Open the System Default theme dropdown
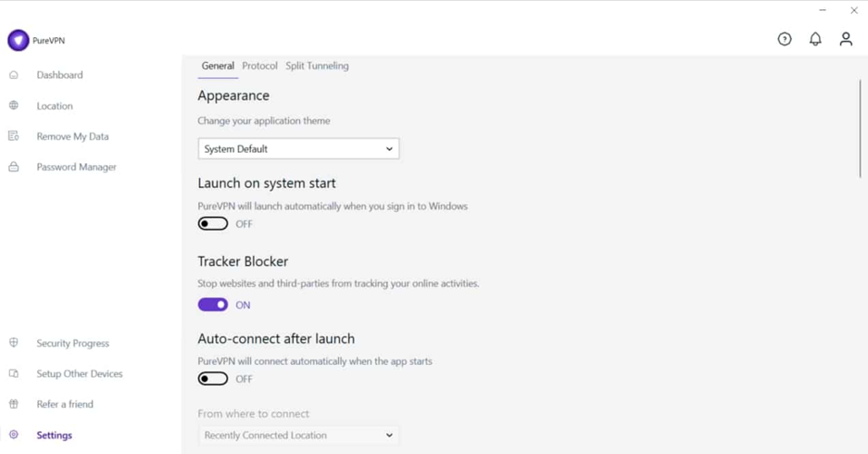Image resolution: width=868 pixels, height=454 pixels. pos(298,149)
